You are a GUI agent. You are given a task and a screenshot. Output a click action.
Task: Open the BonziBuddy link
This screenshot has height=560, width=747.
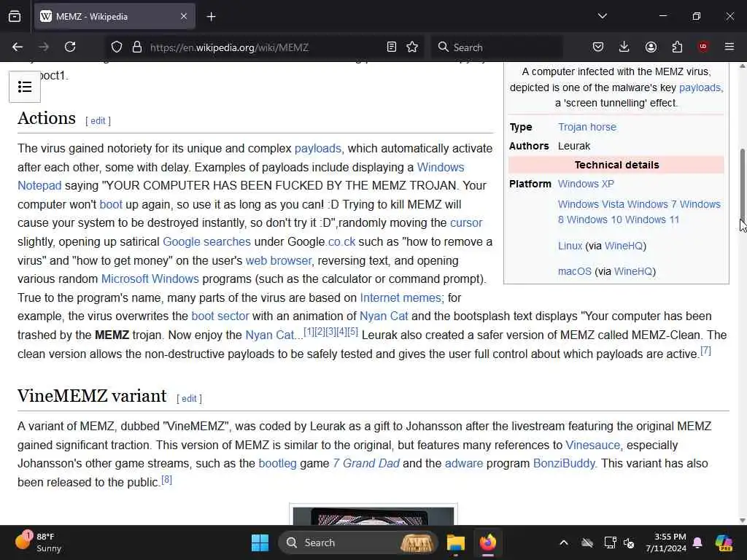point(564,463)
